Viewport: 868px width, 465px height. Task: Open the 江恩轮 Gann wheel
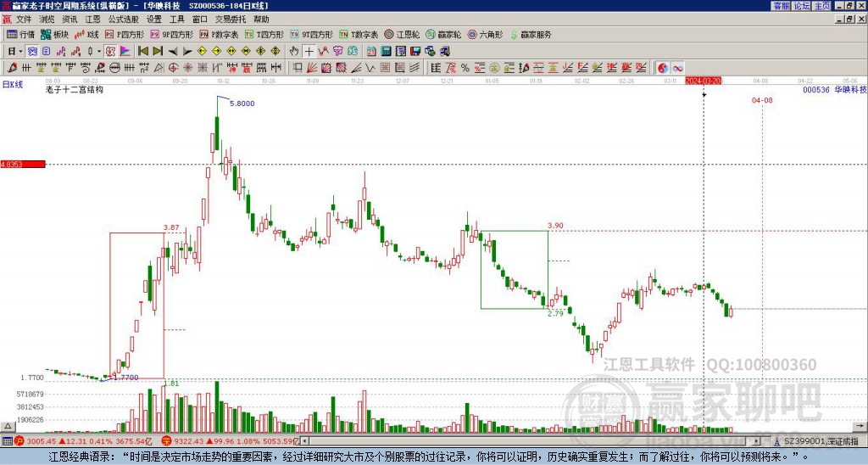click(x=402, y=34)
